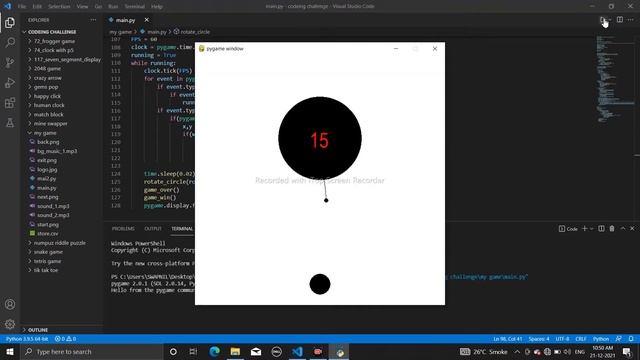Switch to the Output panel tab
Screen dimensions: 640x360
point(153,229)
